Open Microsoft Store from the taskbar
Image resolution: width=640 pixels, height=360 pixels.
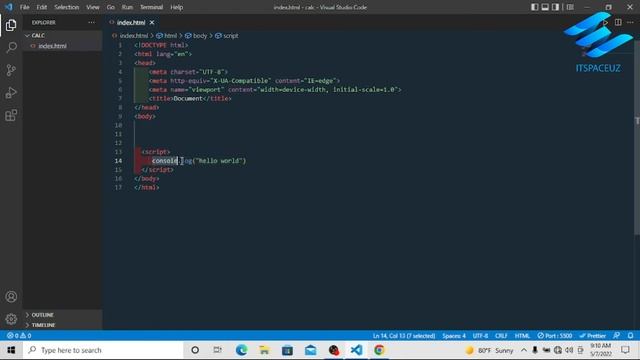(x=287, y=350)
